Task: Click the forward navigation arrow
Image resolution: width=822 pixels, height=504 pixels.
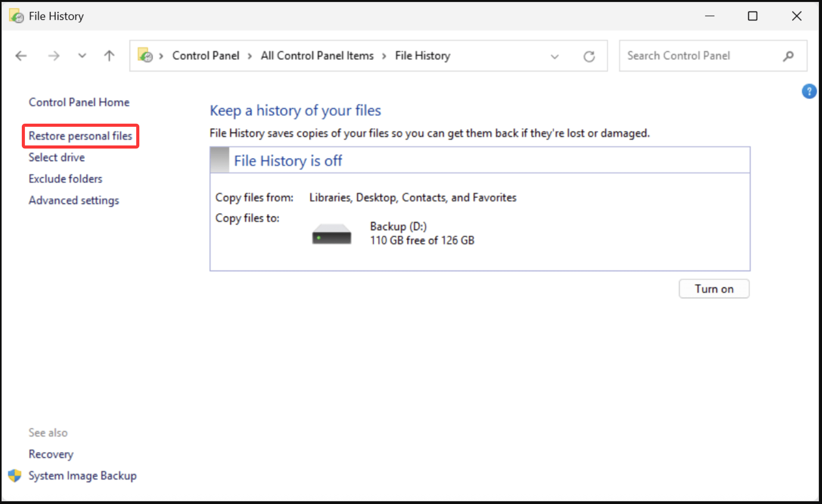Action: coord(54,56)
